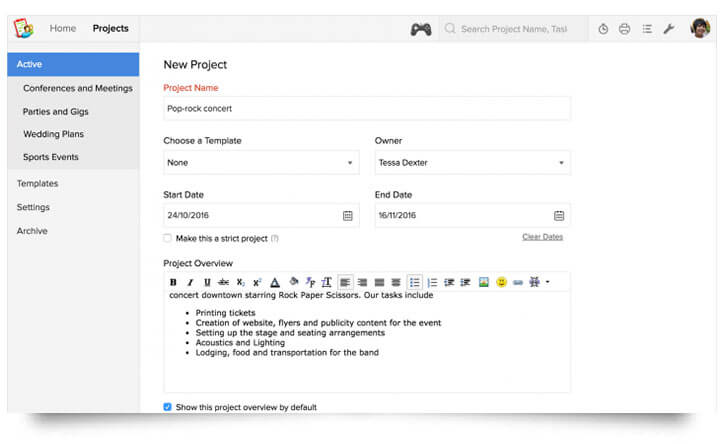Focus the Project Name field
Image resolution: width=725 pixels, height=444 pixels.
pyautogui.click(x=367, y=109)
